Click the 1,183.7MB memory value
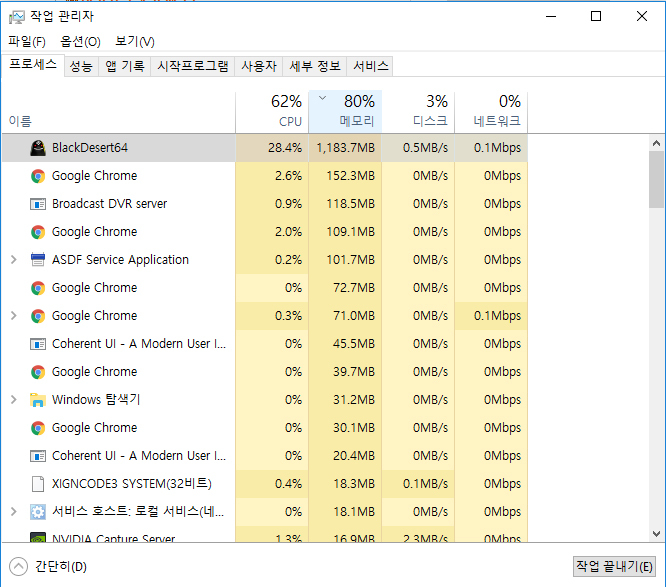 point(346,148)
